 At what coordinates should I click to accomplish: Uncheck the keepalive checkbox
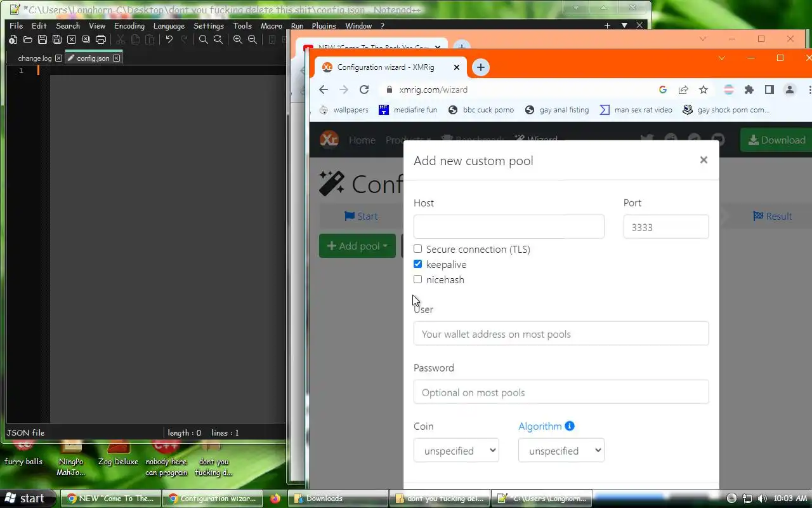[x=417, y=264]
